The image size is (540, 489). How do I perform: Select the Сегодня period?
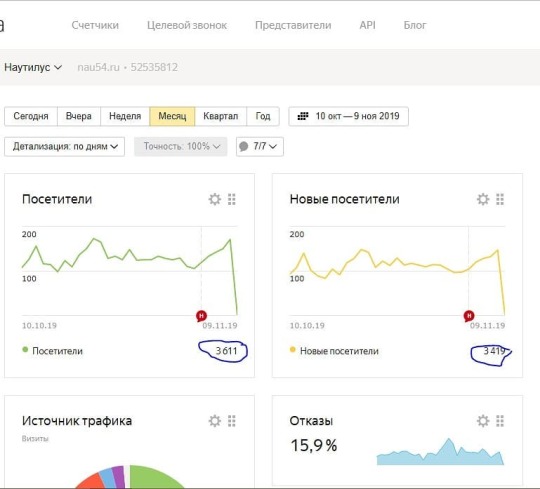point(31,116)
